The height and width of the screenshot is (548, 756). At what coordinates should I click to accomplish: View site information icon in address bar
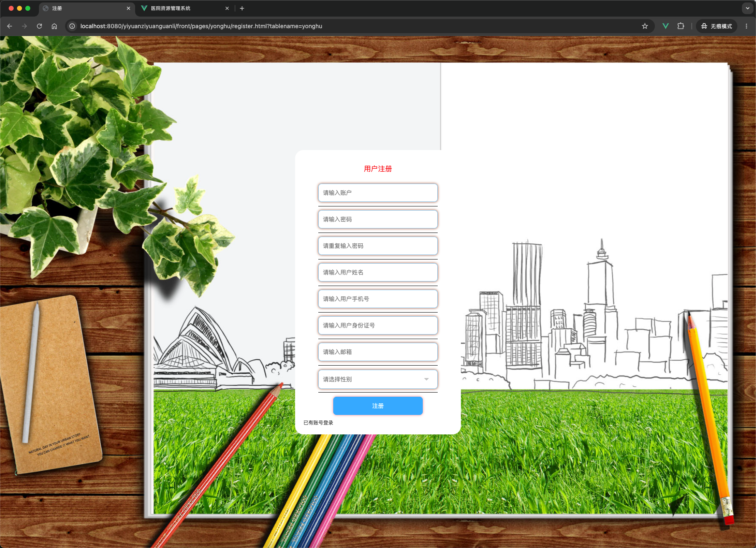point(72,26)
